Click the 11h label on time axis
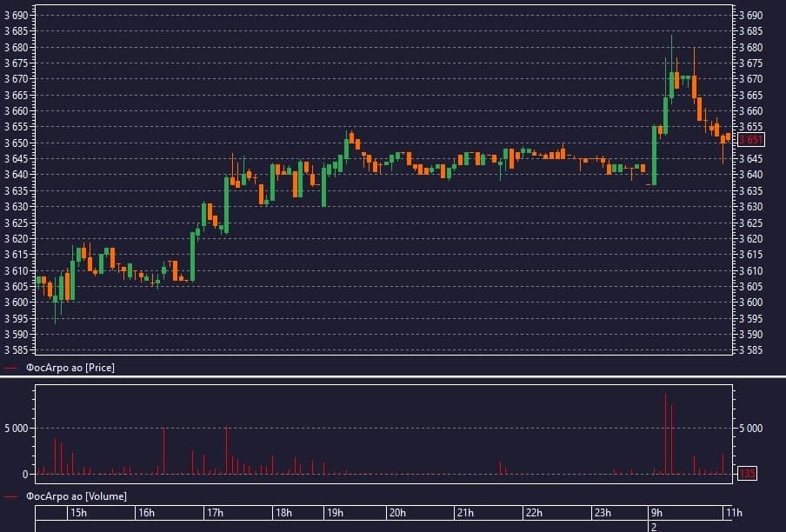This screenshot has height=532, width=786. [x=735, y=513]
